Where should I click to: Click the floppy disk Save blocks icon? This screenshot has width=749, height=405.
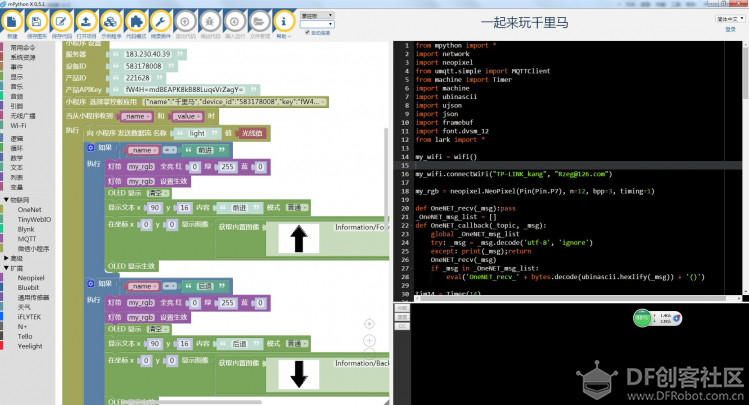[36, 22]
